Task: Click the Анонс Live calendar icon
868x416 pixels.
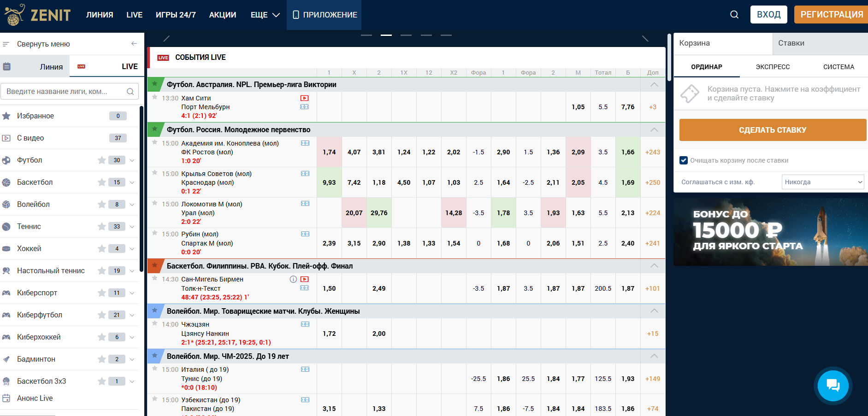Action: 6,398
